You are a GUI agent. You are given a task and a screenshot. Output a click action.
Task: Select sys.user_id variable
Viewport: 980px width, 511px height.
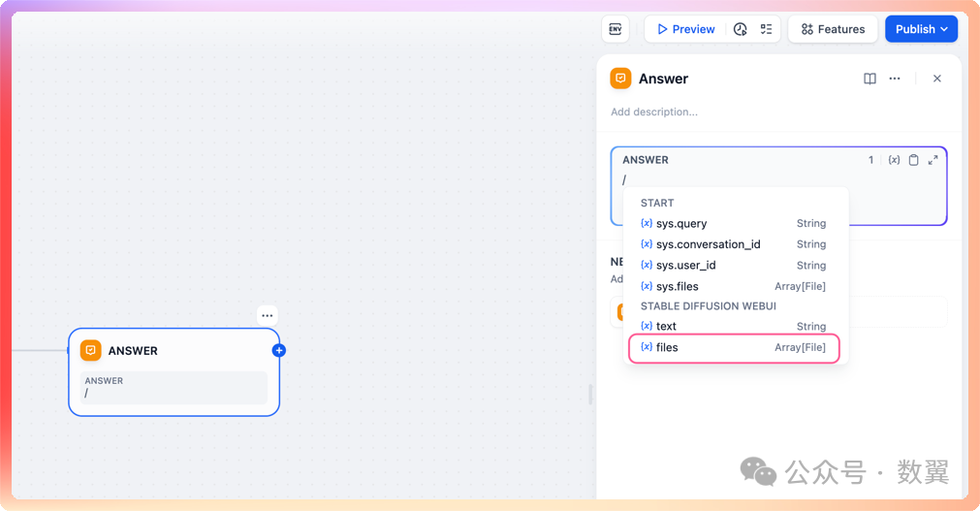point(734,265)
